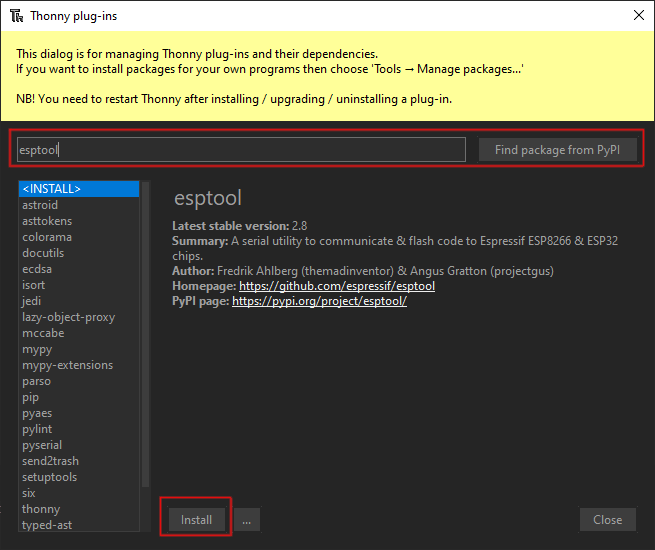The width and height of the screenshot is (655, 550).
Task: Select mypy-extensions in the package list
Action: coord(79,365)
